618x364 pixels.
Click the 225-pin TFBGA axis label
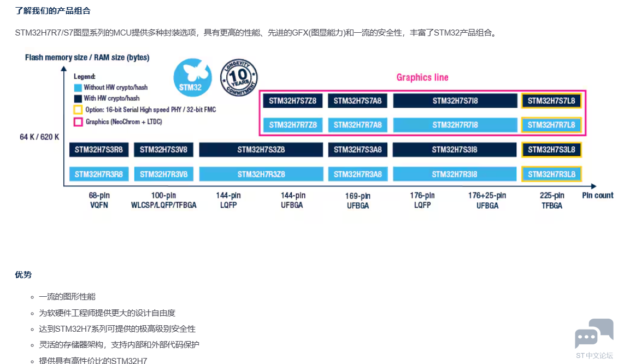(552, 201)
